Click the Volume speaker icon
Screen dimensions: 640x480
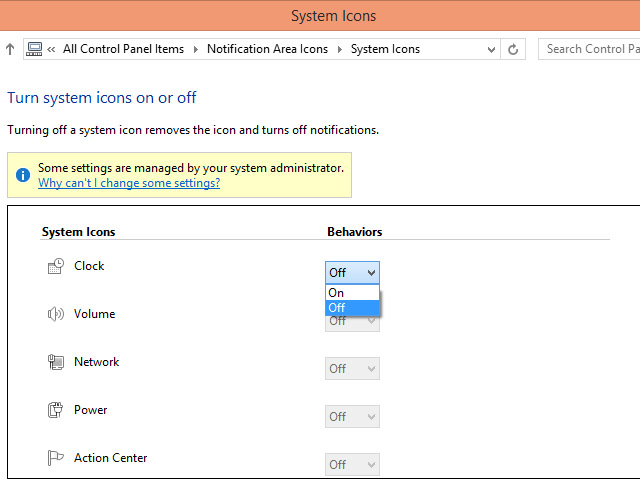[56, 314]
